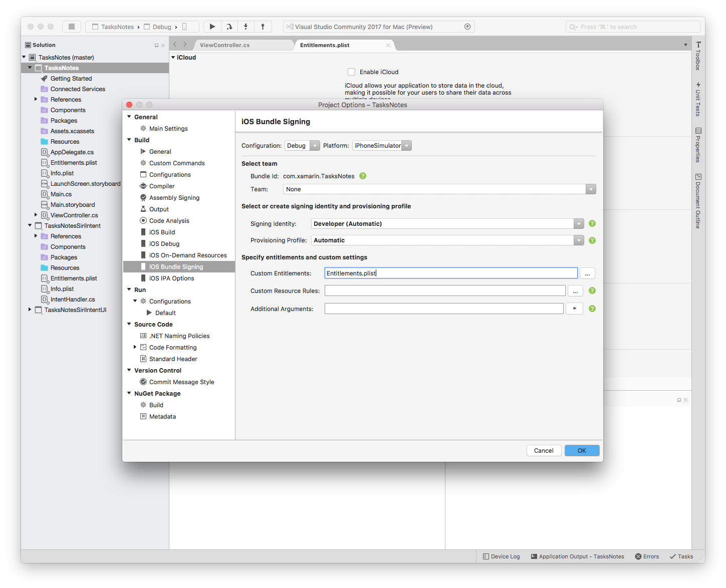726x588 pixels.
Task: Click the Step Out debug icon
Action: [x=263, y=27]
